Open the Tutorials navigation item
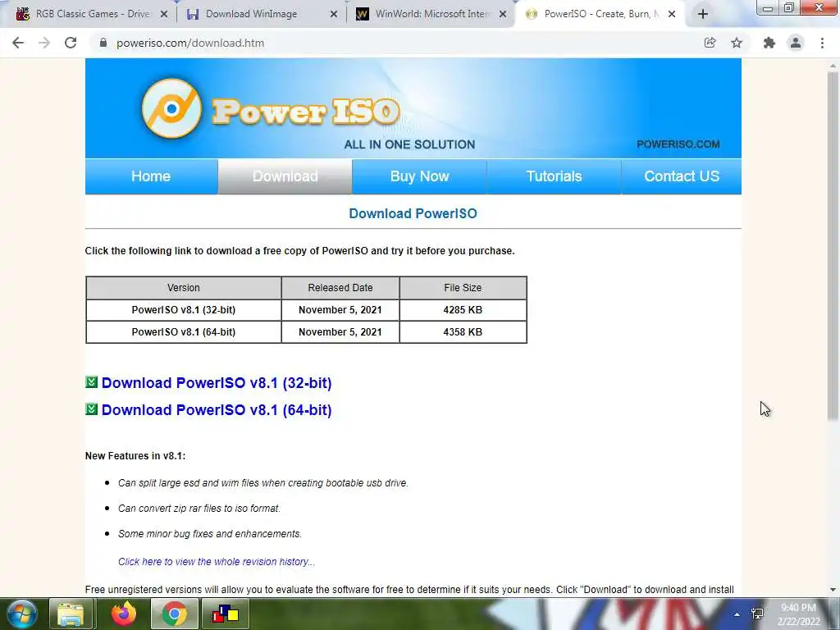 pos(554,176)
